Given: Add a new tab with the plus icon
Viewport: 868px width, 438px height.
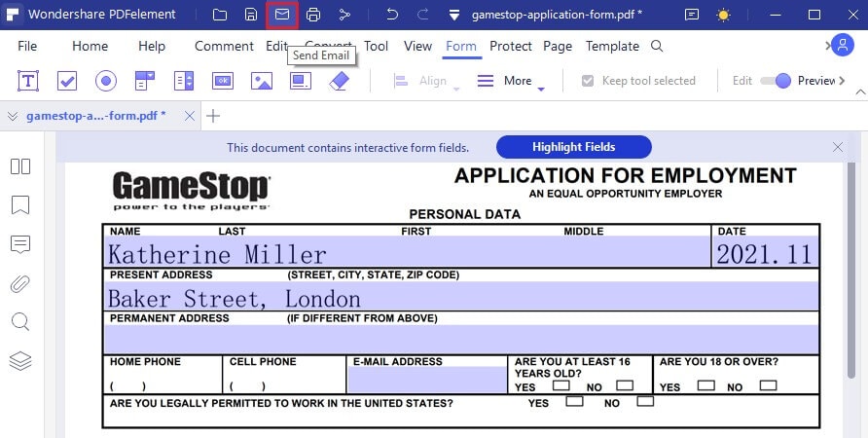Looking at the screenshot, I should pos(213,116).
